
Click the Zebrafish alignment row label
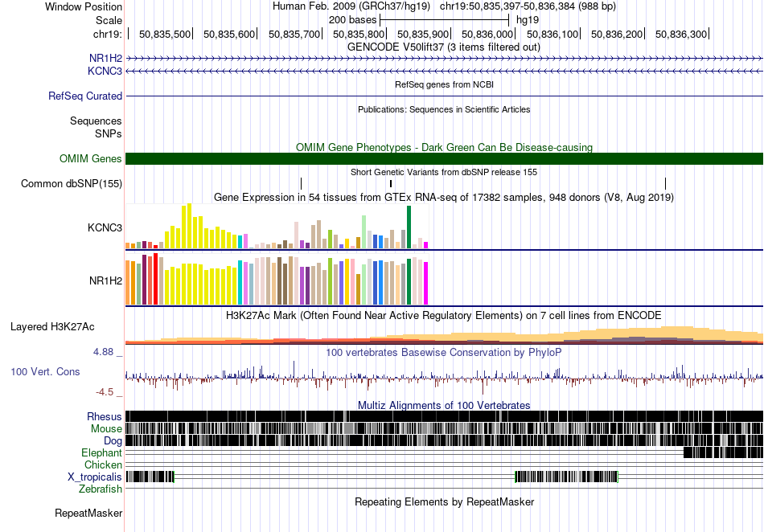101,489
